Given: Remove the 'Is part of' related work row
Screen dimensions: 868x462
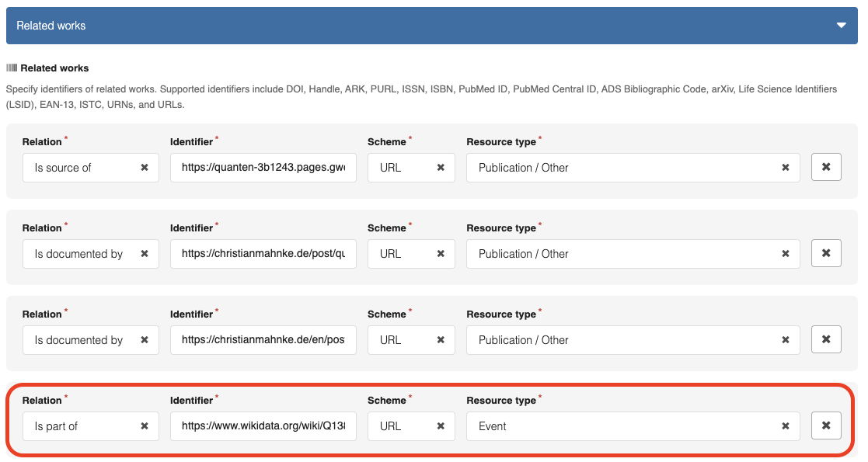Looking at the screenshot, I should click(x=826, y=426).
